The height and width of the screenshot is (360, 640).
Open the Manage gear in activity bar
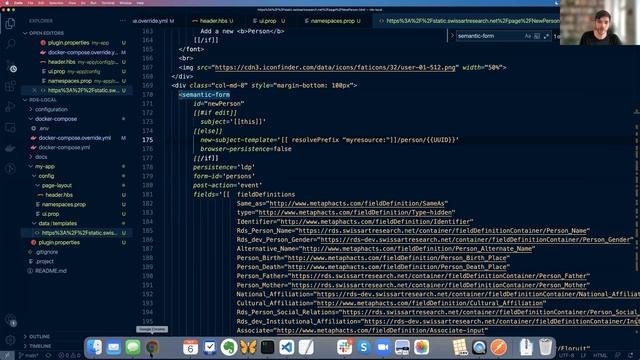pos(10,340)
